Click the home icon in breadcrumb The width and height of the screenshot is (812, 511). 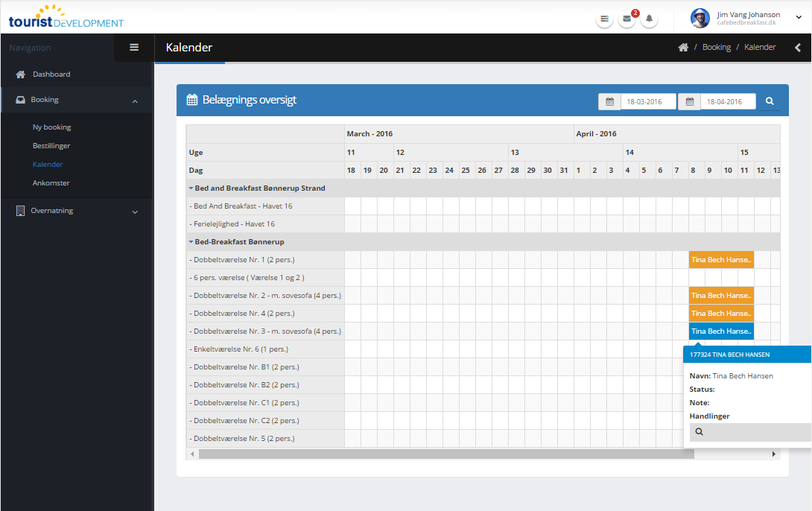point(683,48)
